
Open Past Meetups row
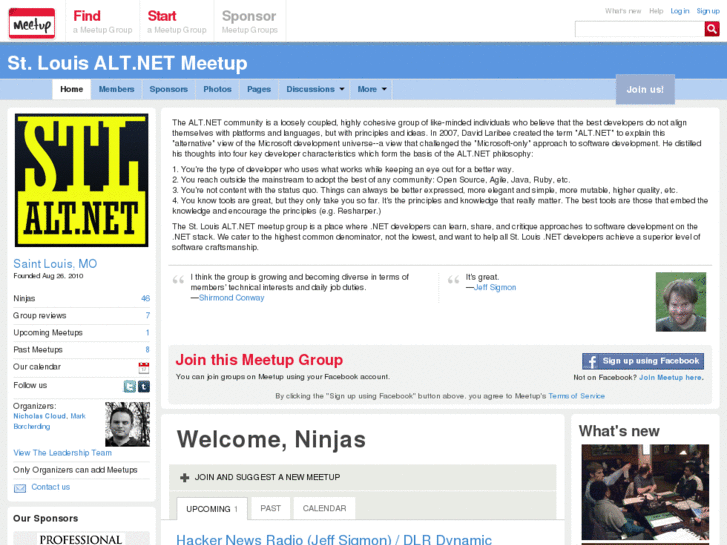pyautogui.click(x=82, y=350)
